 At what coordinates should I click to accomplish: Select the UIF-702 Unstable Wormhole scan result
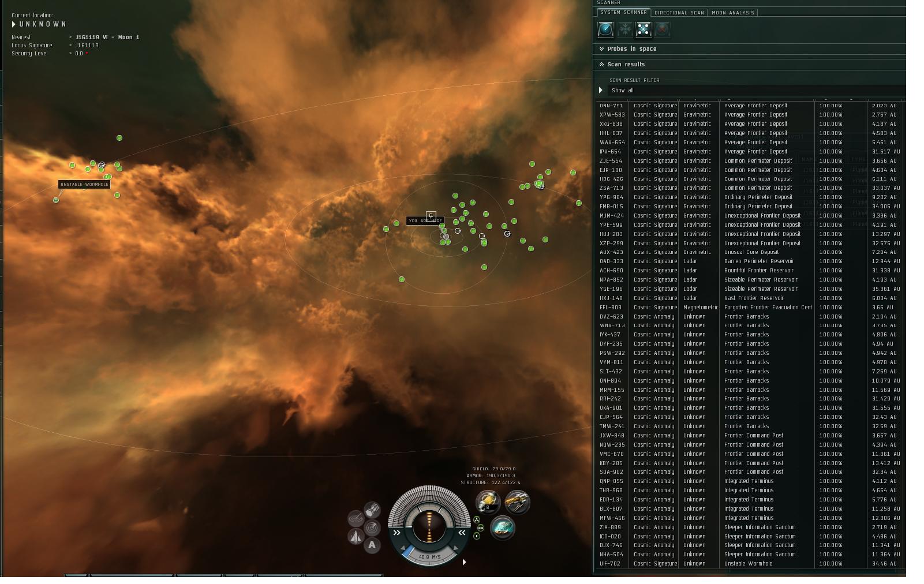point(749,564)
